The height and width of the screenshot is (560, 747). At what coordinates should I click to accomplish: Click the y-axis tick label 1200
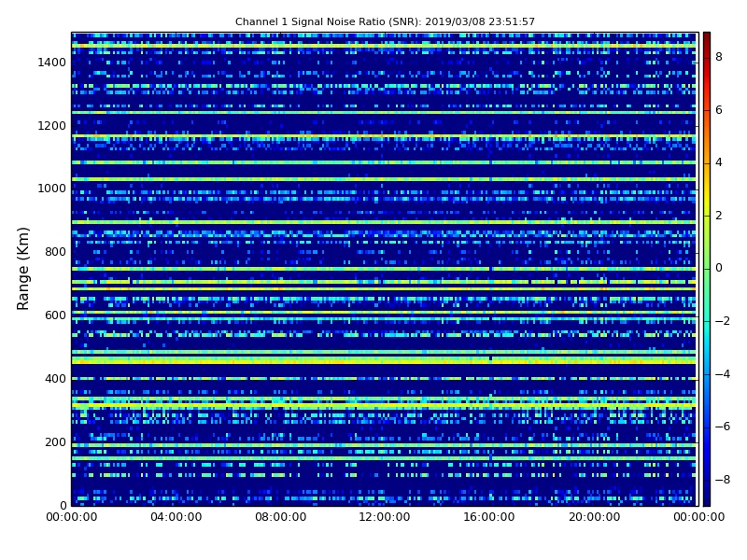[52, 126]
